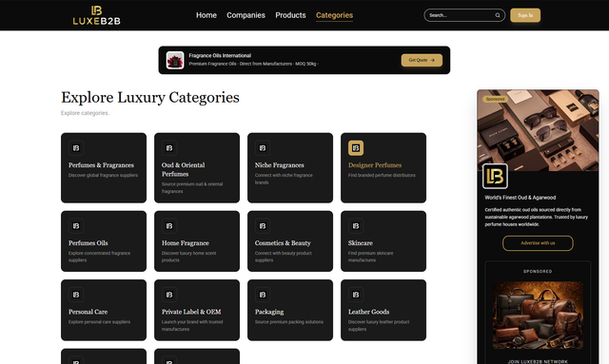The image size is (609, 364).
Task: Select the Categories menu item
Action: click(334, 15)
